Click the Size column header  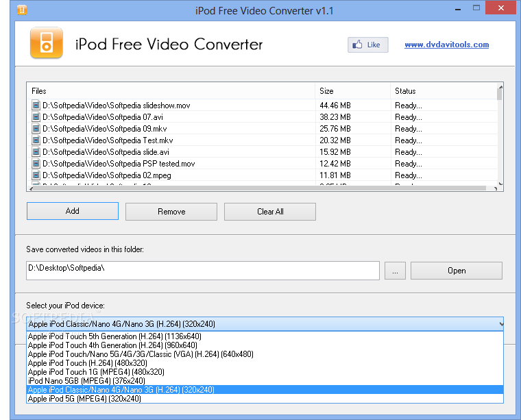click(352, 91)
